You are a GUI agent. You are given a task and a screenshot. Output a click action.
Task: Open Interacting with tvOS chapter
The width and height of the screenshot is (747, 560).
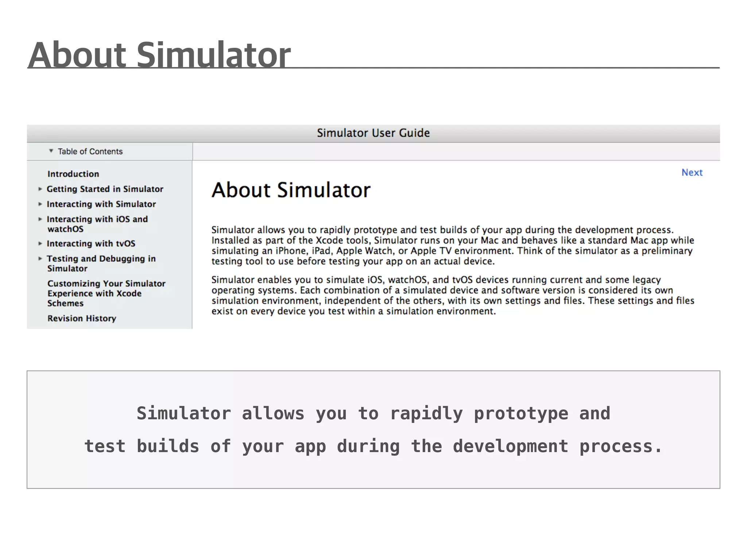tap(91, 244)
